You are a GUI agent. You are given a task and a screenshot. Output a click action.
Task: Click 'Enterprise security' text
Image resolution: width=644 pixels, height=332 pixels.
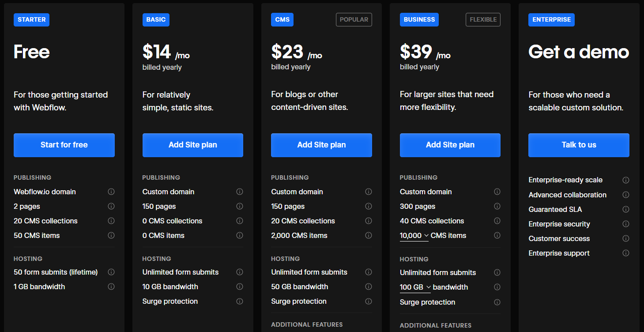tap(559, 224)
